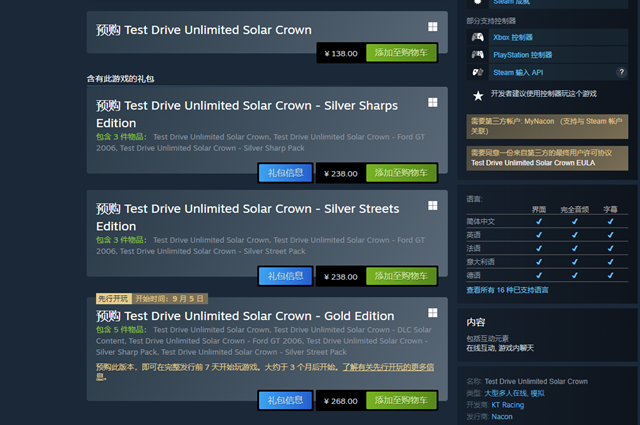This screenshot has height=425, width=640.
Task: Add the Silver Sharps Edition to cart
Action: 401,173
